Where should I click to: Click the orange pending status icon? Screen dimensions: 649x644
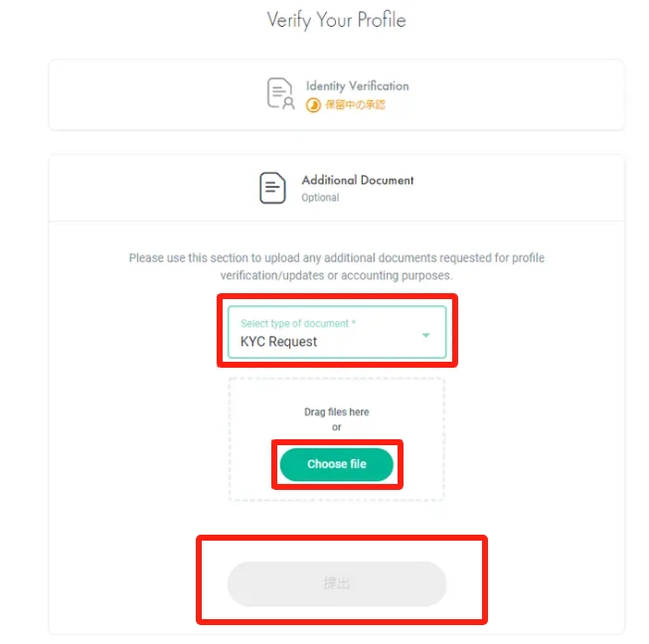click(313, 104)
